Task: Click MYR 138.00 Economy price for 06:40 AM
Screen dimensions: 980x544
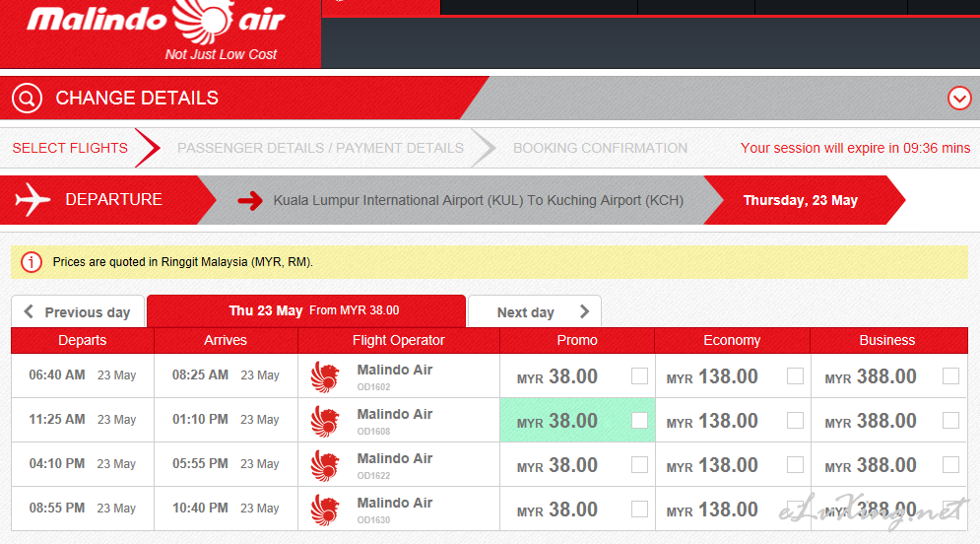Action: 712,377
